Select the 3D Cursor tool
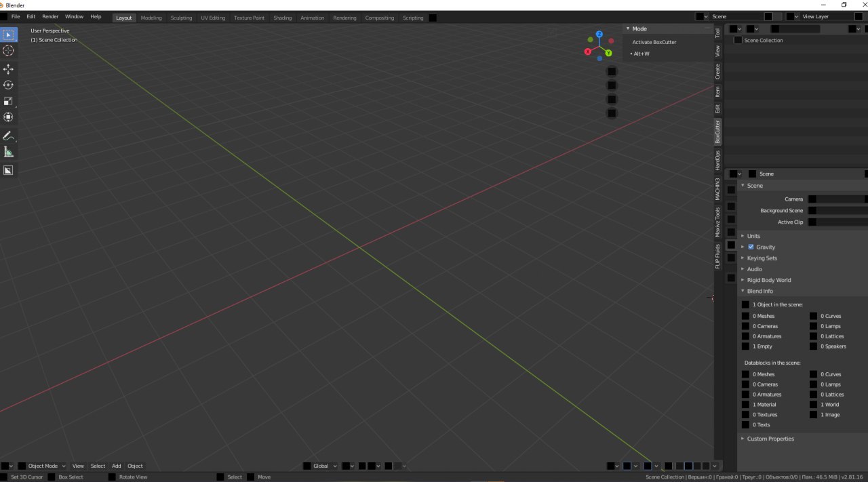This screenshot has height=482, width=868. (9, 51)
